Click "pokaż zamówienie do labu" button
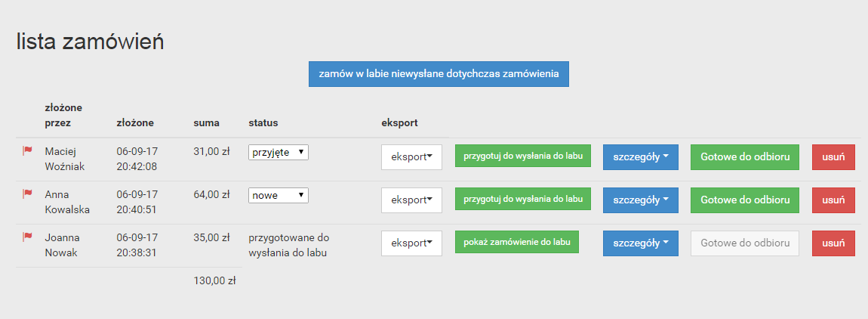 tap(517, 242)
